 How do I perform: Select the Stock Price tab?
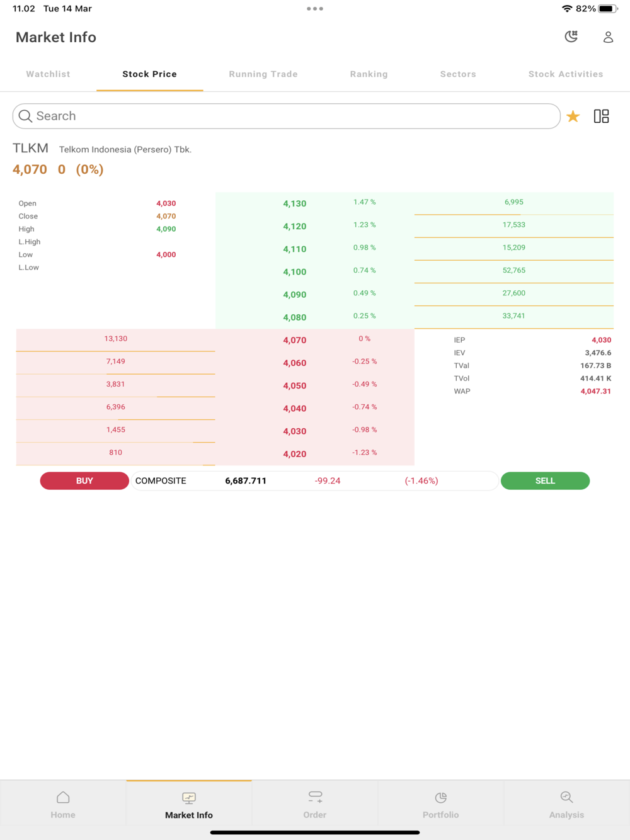click(149, 74)
